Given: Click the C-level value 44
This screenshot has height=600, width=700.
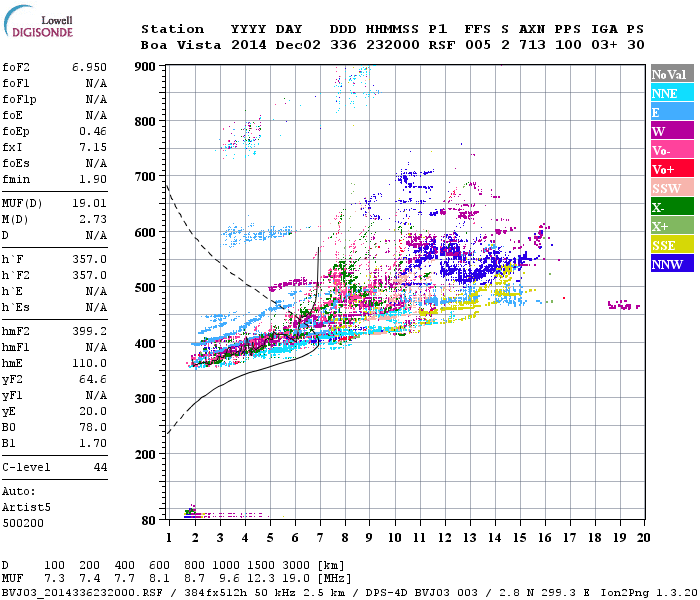Looking at the screenshot, I should 100,468.
